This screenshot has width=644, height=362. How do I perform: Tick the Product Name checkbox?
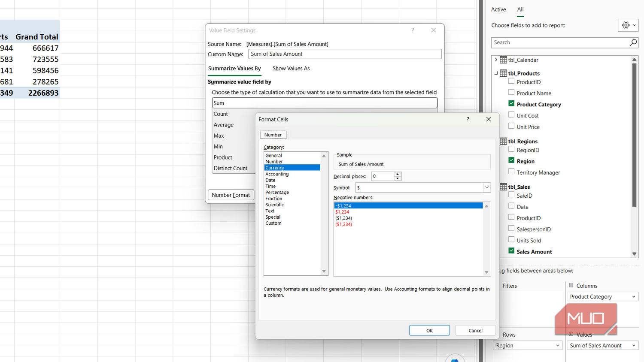[x=511, y=92]
